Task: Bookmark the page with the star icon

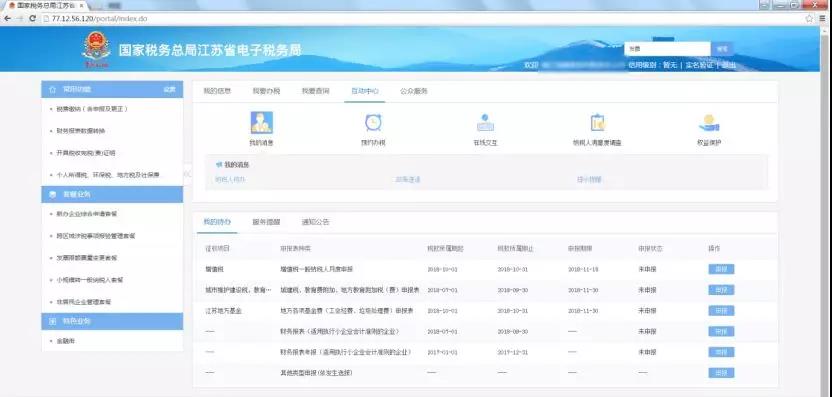Action: click(x=809, y=18)
